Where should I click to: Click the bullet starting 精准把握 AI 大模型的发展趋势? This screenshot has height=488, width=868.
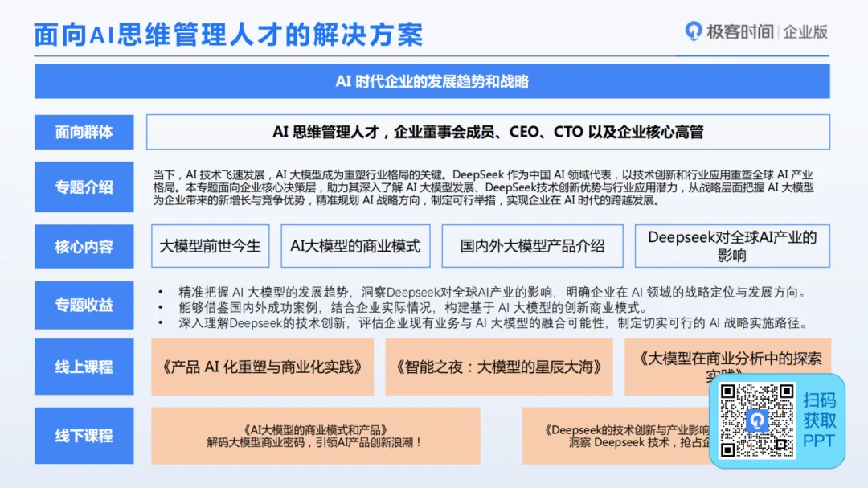click(x=492, y=293)
